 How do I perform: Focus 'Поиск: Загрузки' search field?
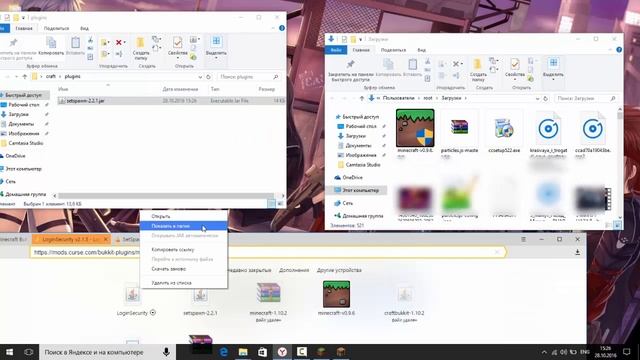586,98
